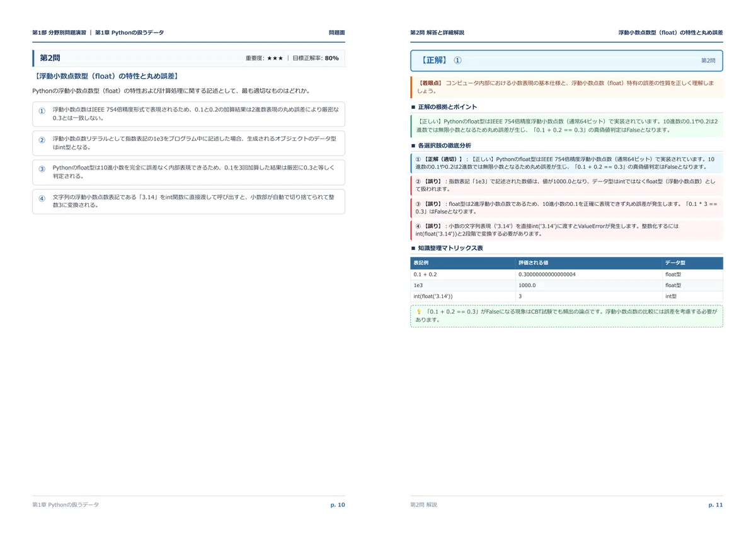
Task: Select the option text about passing「3.14」to int関数
Action: [193, 200]
